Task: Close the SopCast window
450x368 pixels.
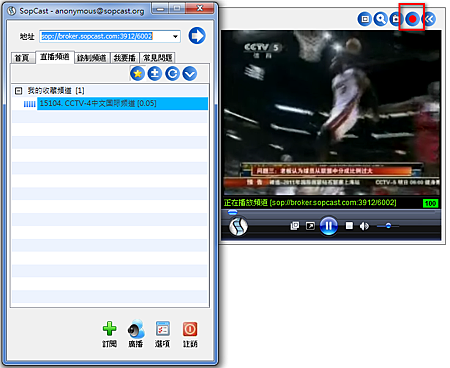Action: click(200, 8)
